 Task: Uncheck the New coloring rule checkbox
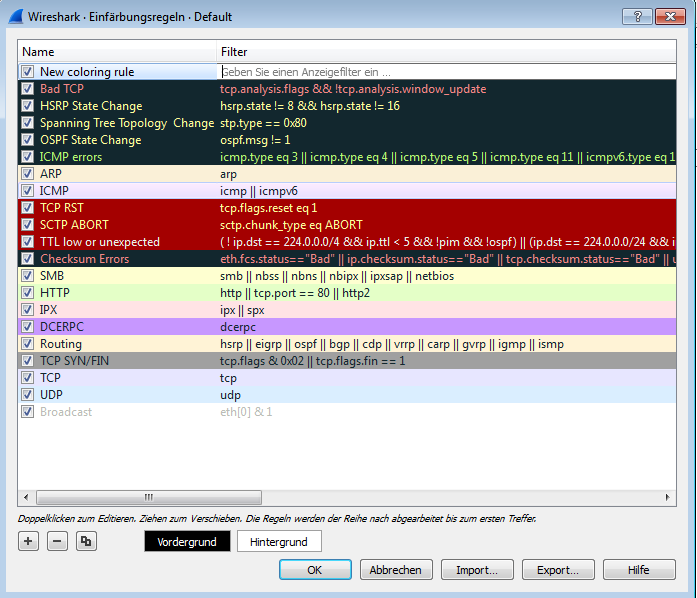[28, 72]
